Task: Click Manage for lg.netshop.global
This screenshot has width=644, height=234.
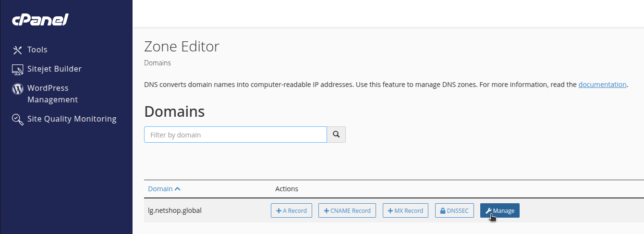Action: click(499, 210)
